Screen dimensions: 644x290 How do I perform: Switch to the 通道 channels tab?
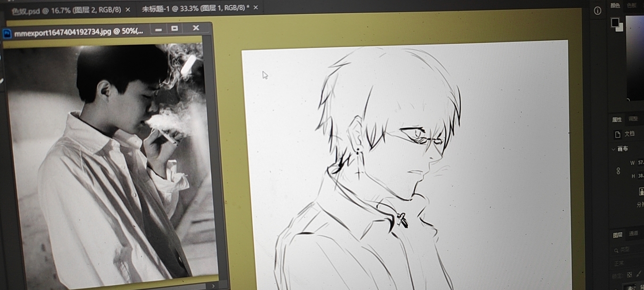[x=633, y=233]
